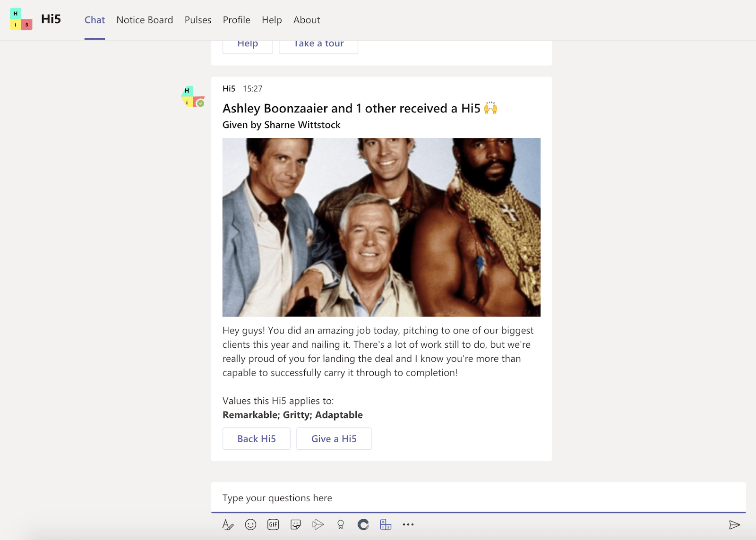Open the sticker picker
This screenshot has height=540, width=756.
pyautogui.click(x=296, y=524)
